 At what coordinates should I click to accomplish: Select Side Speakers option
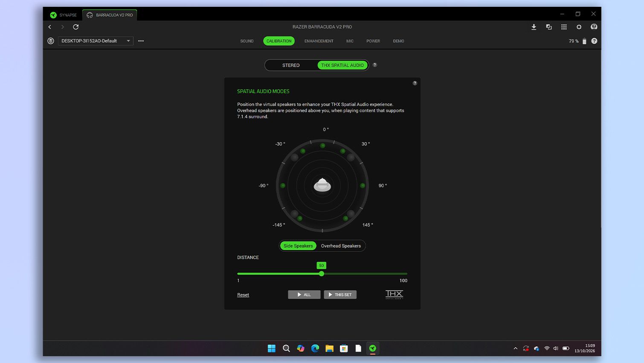coord(298,246)
